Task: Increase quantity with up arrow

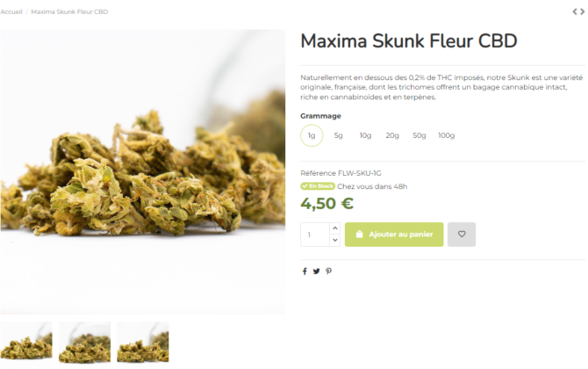Action: (x=335, y=228)
